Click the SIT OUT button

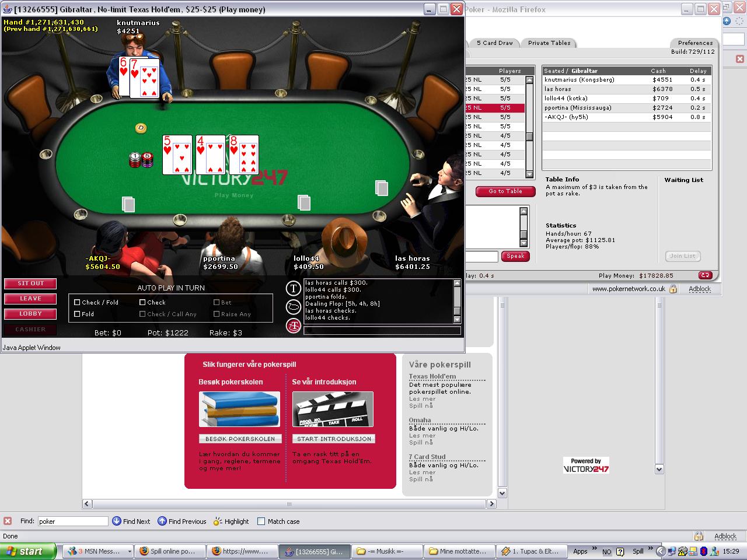30,283
